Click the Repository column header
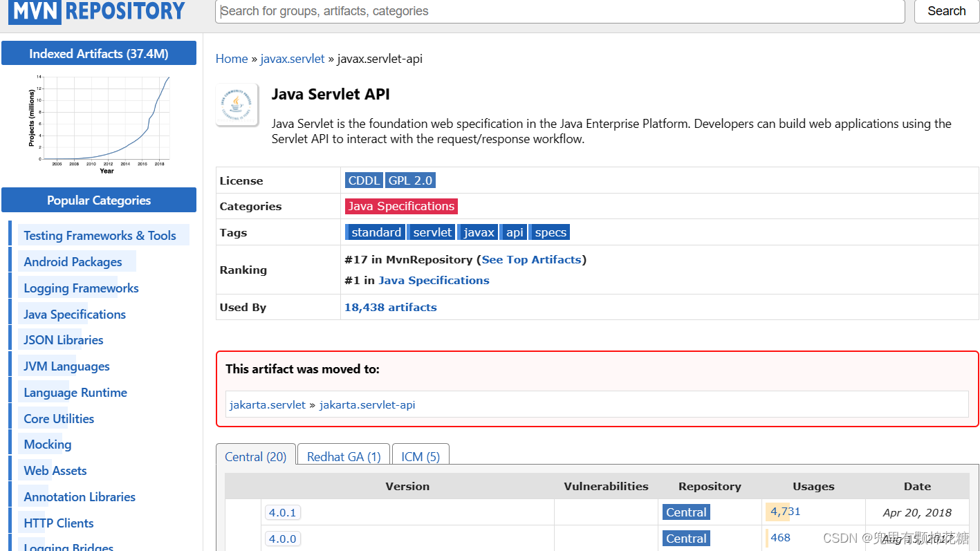The image size is (980, 551). (710, 486)
